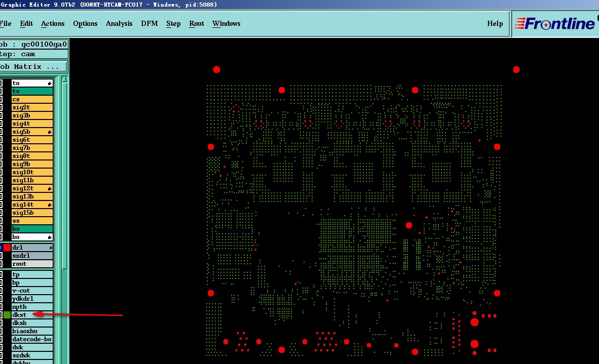Click the layer list scrollbar up arrow
The width and height of the screenshot is (599, 364).
(64, 79)
